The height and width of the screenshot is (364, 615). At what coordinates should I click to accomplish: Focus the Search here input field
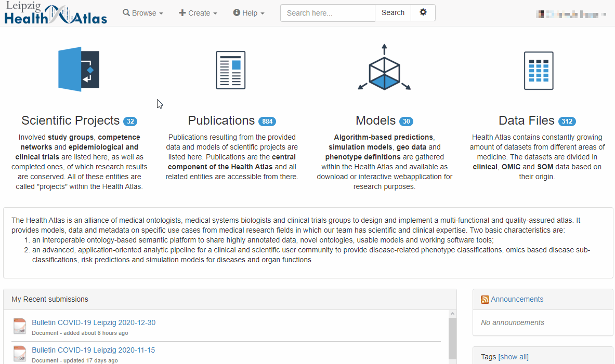tap(328, 13)
